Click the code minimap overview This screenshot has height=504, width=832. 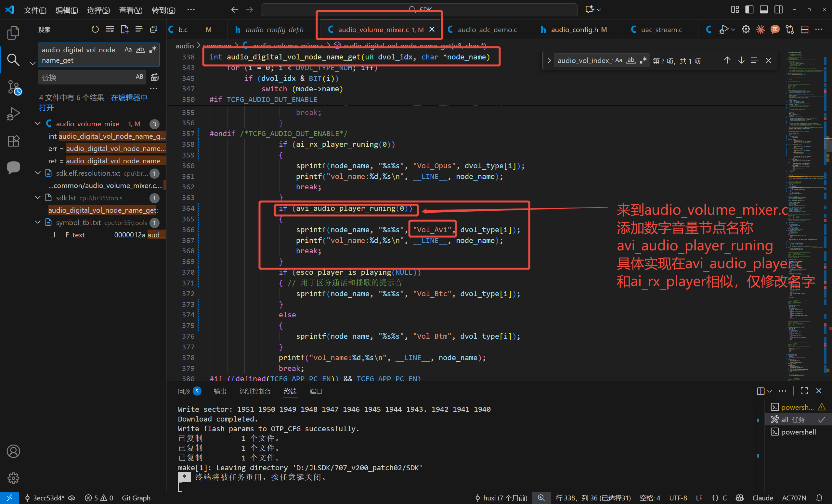tap(806, 216)
